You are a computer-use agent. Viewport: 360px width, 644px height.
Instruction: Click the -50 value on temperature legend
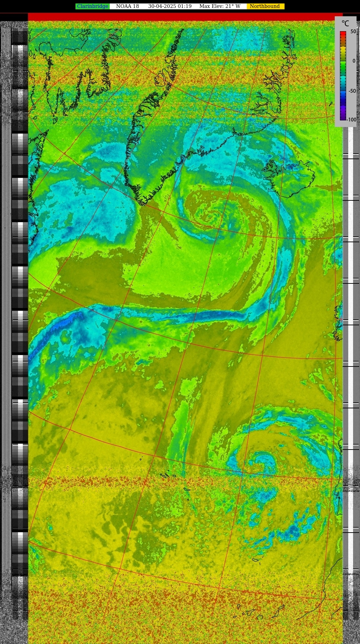352,91
